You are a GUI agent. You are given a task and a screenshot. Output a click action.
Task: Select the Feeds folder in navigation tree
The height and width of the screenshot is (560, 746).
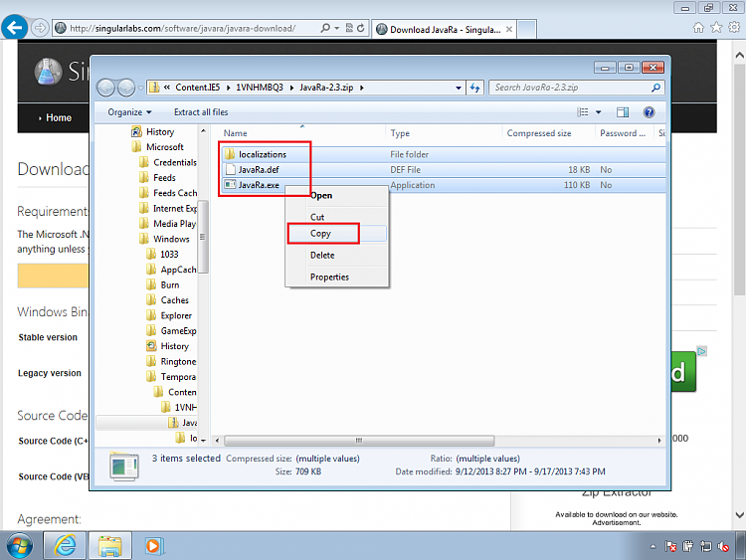[158, 177]
